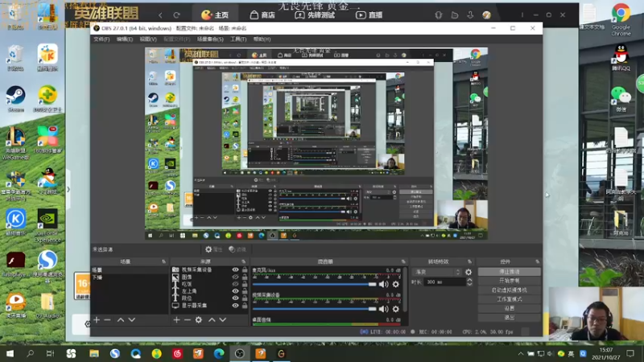Image resolution: width=644 pixels, height=362 pixels.
Task: Pop out the 转场特效 dock panel
Action: pyautogui.click(x=469, y=261)
